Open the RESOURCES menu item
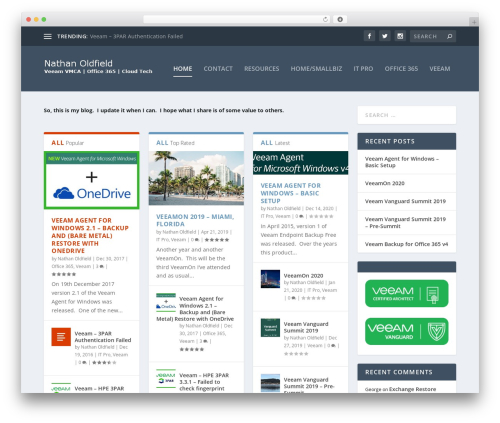The width and height of the screenshot is (500, 423). point(262,69)
